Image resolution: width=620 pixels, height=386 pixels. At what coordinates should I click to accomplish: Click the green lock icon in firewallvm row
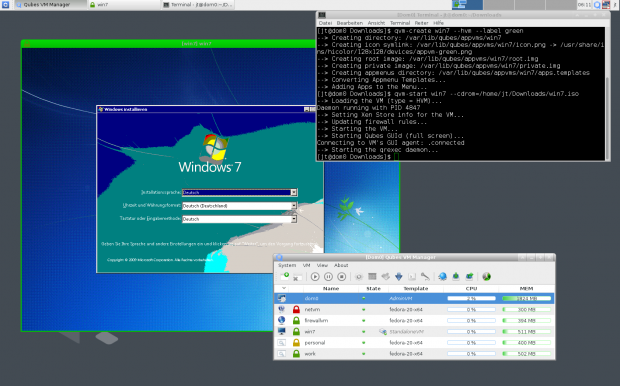point(296,320)
